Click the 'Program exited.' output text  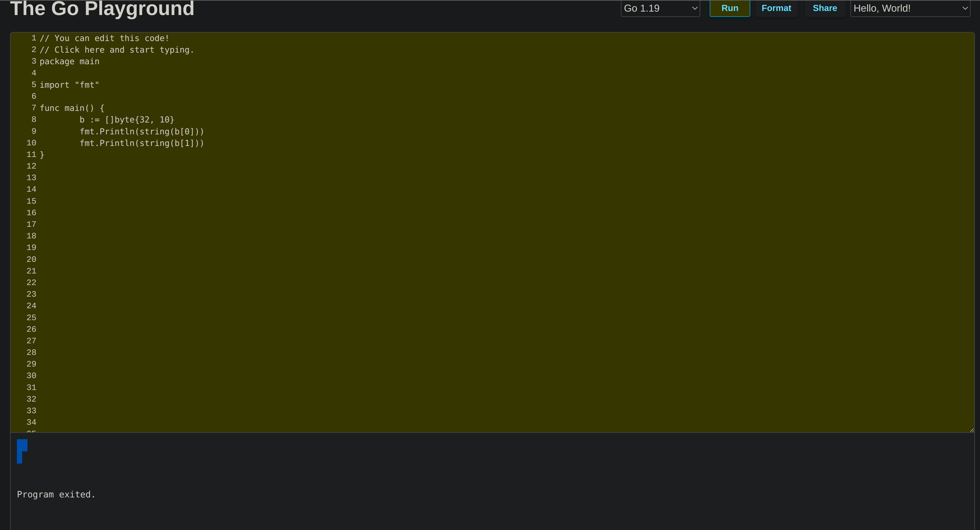56,494
